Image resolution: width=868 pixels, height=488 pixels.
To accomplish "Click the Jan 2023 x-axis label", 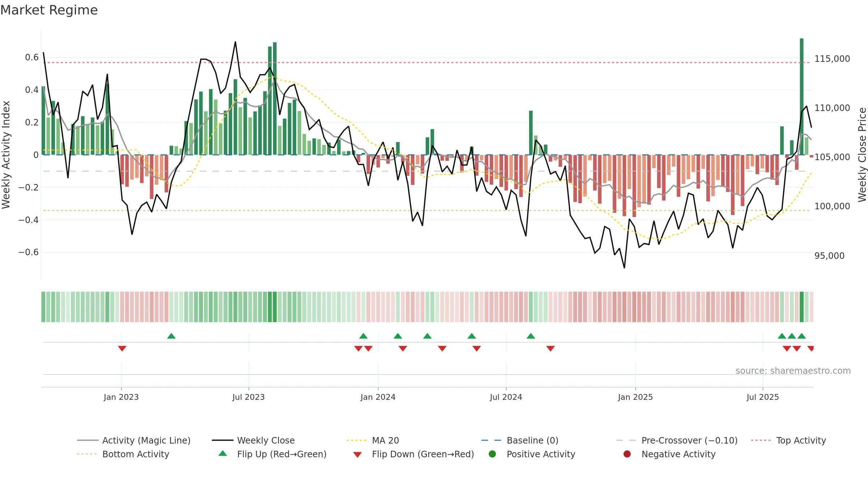I will (x=121, y=397).
